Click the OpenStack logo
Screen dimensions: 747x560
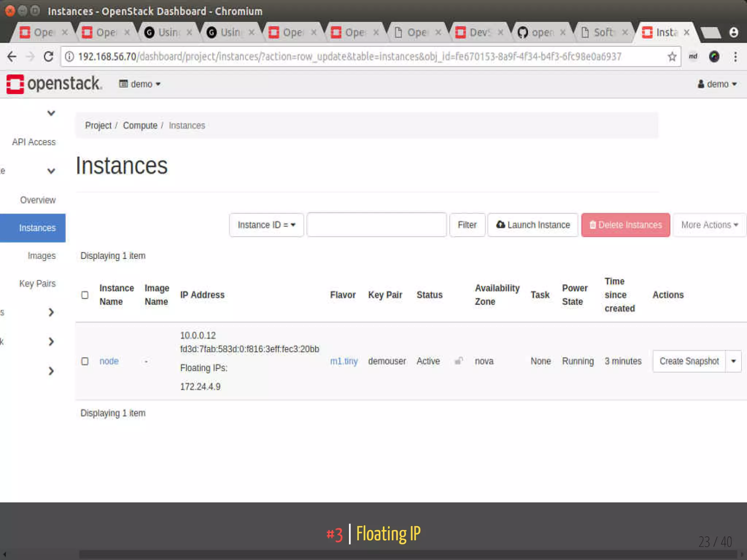(54, 84)
